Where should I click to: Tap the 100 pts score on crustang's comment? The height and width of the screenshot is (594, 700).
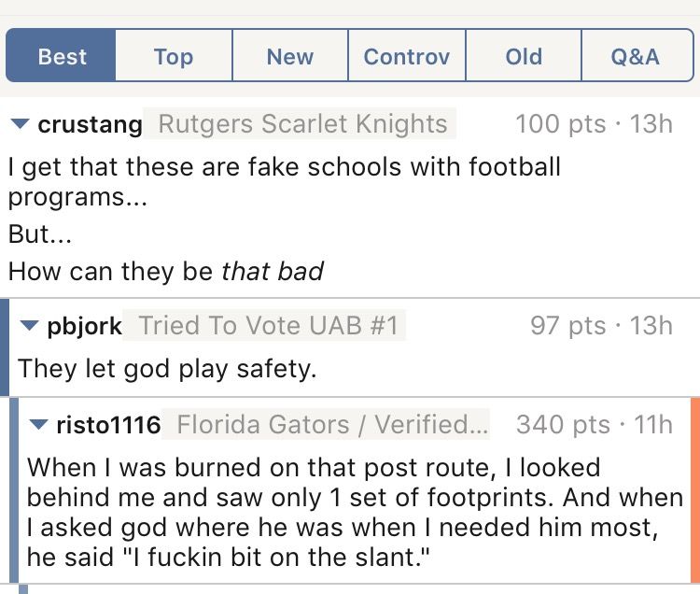coord(560,123)
